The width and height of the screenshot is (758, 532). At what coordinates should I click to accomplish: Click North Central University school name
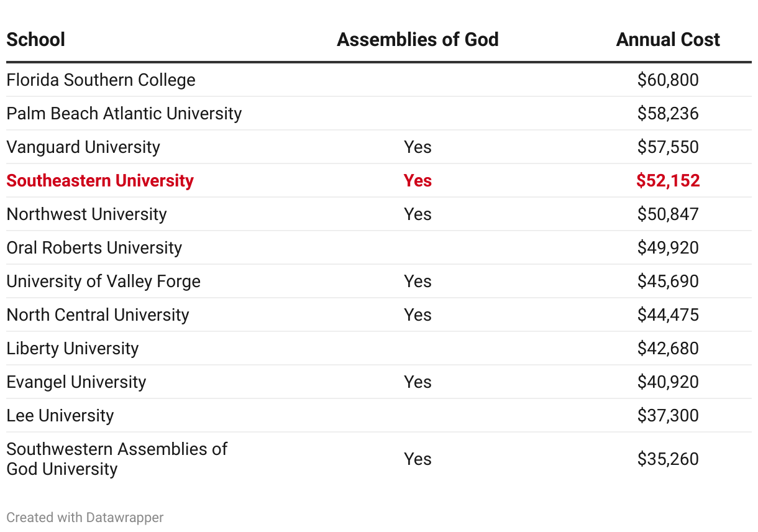point(98,315)
